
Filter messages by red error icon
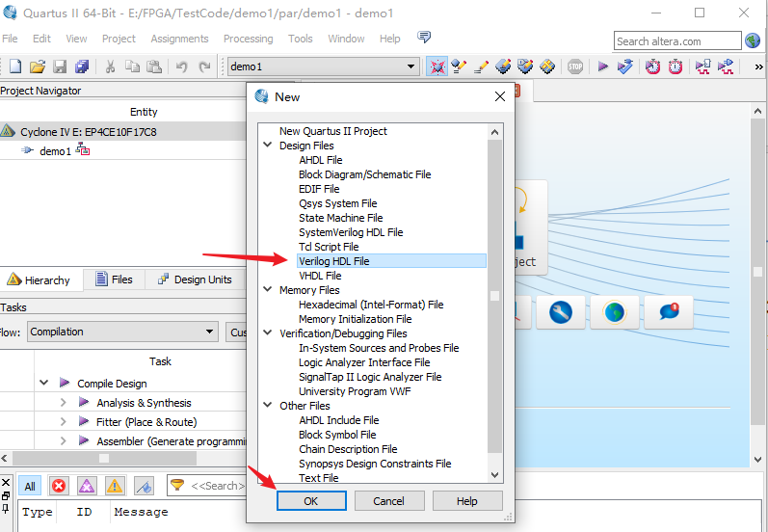(59, 486)
